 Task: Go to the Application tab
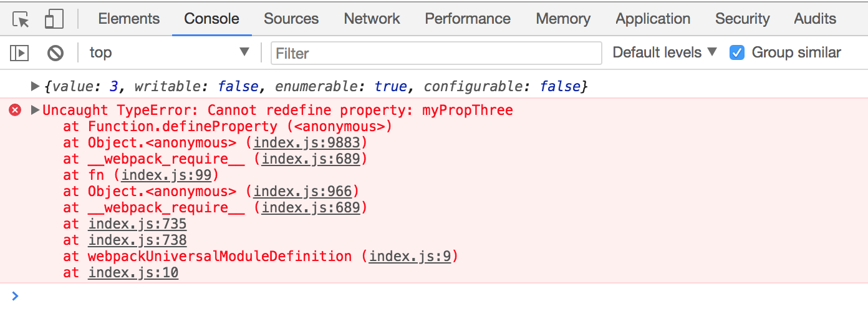[x=653, y=19]
